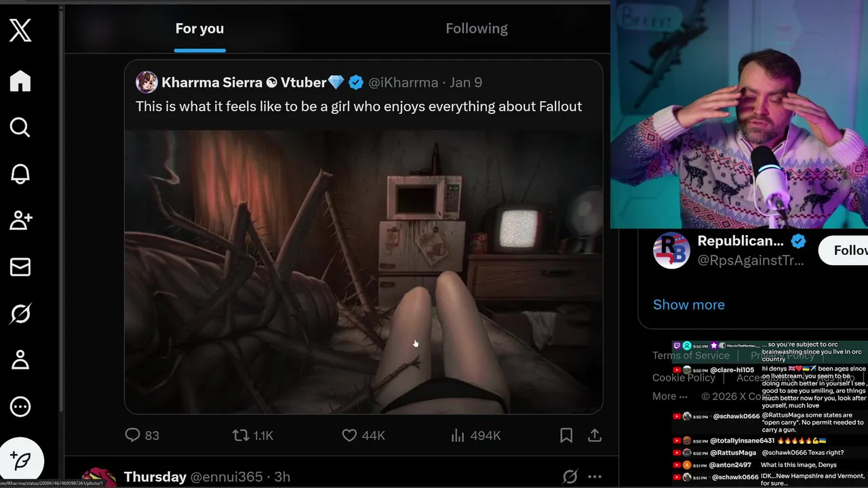Screen dimensions: 868x488
Task: Switch to the Following tab
Action: tap(477, 28)
